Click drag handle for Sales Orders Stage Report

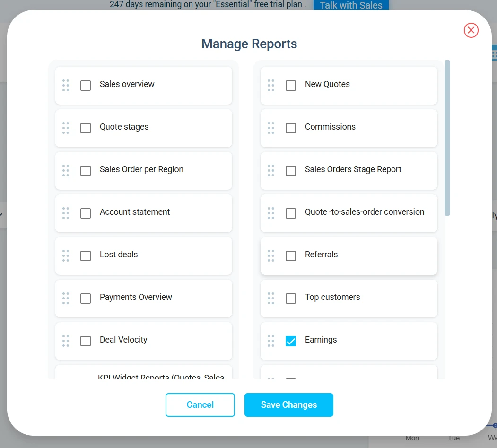click(x=271, y=171)
